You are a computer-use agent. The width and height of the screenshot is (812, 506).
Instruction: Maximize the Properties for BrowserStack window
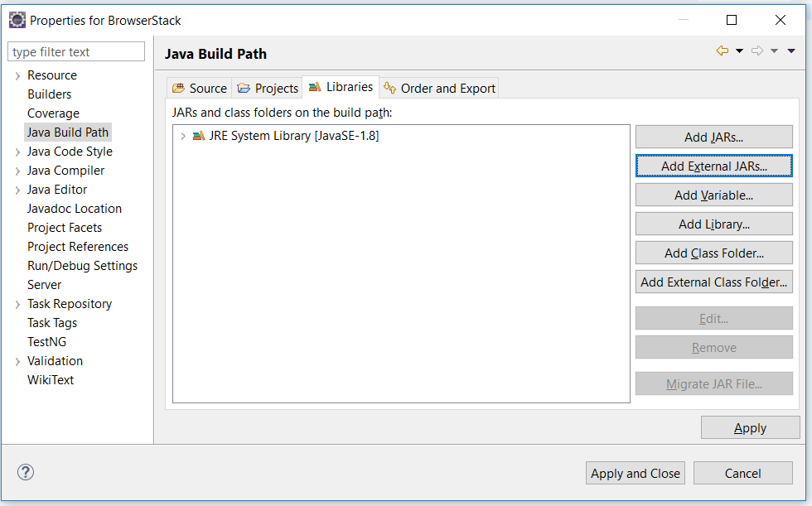click(x=731, y=20)
